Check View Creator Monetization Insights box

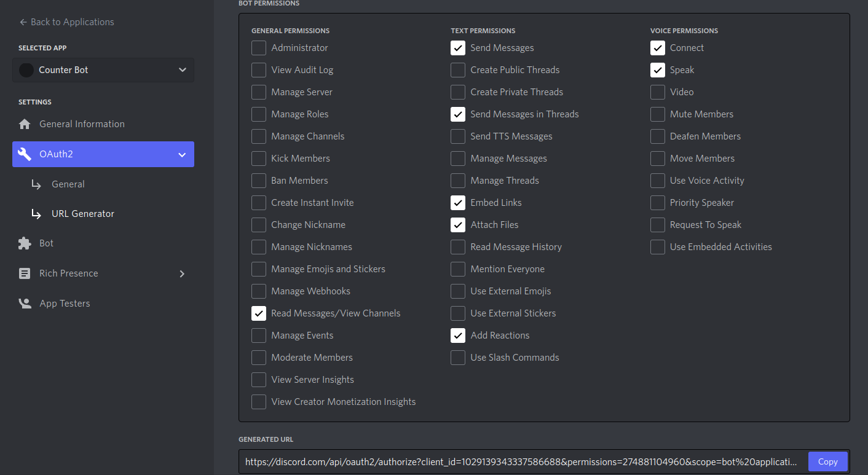(259, 402)
